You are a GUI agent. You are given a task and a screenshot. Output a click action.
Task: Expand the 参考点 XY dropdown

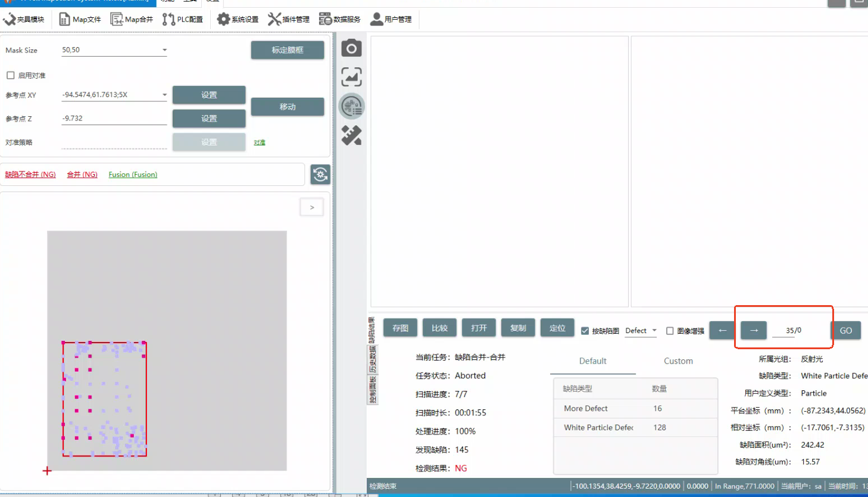(x=164, y=95)
